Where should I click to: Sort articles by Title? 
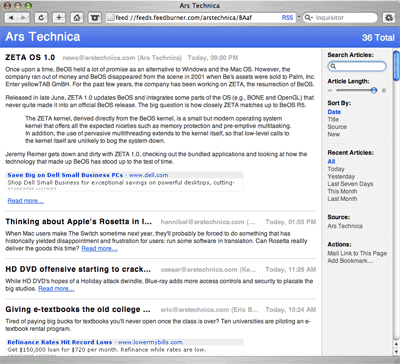(333, 119)
